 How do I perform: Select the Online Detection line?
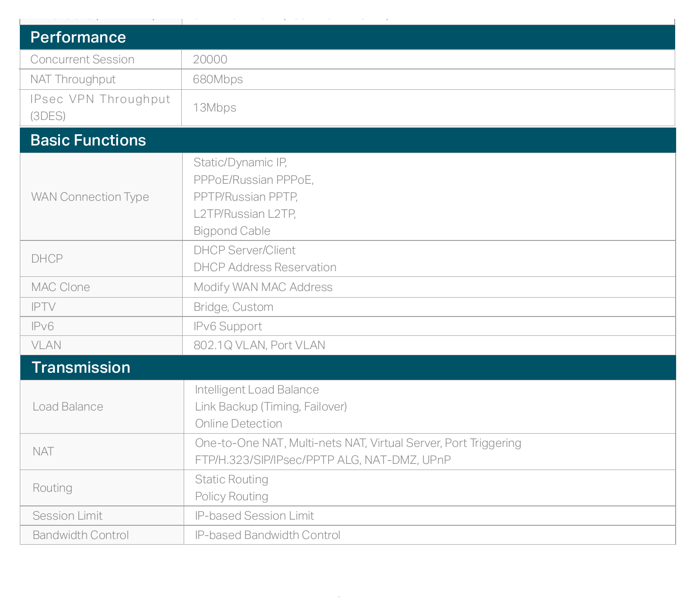point(238,424)
